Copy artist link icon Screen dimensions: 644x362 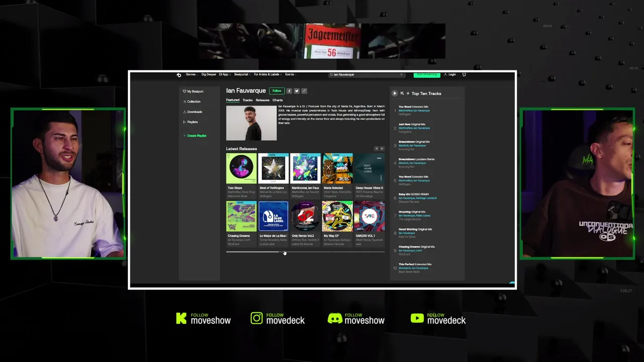click(304, 91)
